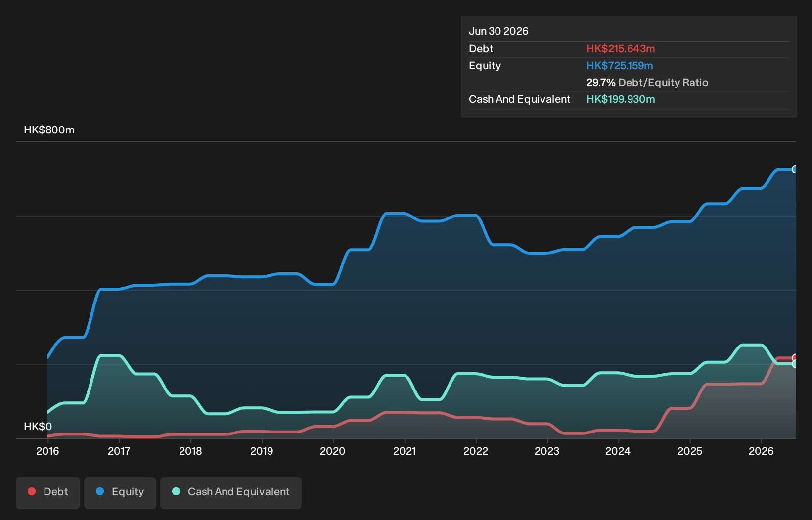The image size is (812, 520).
Task: Click the Cash And Equivalent tooltip label
Action: [x=519, y=99]
